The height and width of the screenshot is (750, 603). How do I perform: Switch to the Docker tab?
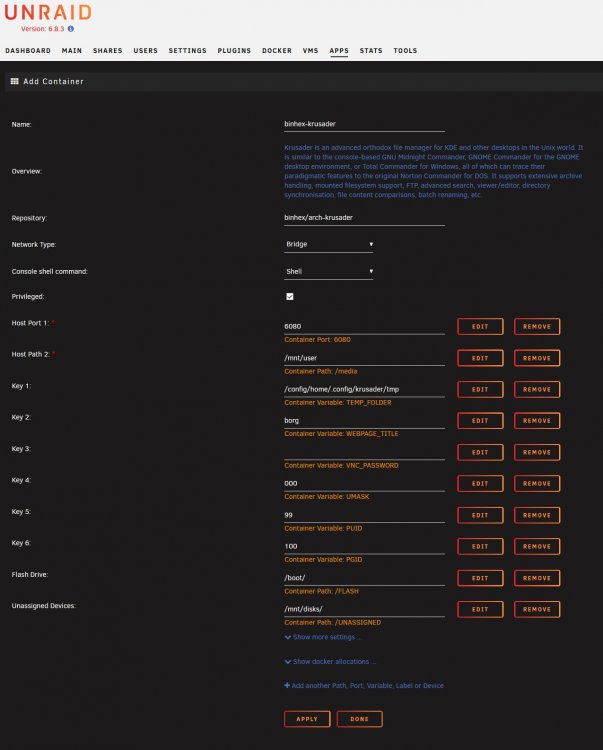coord(277,51)
